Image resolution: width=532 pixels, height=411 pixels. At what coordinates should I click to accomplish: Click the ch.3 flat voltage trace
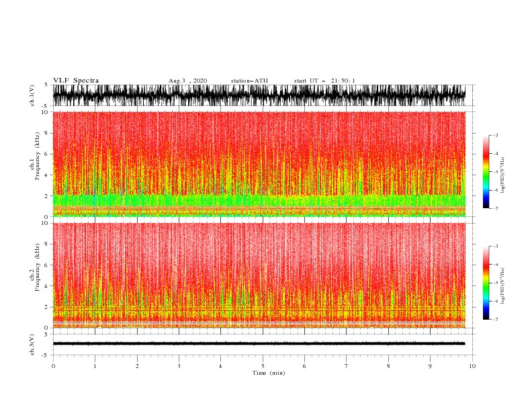[259, 344]
